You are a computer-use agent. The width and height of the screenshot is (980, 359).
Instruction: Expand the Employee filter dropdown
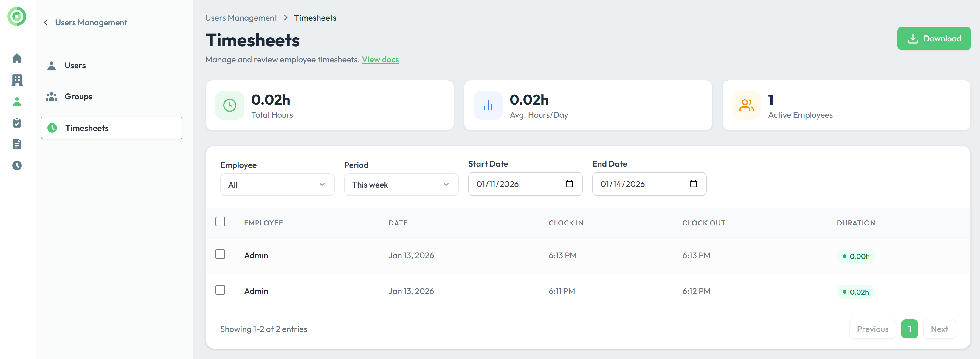pyautogui.click(x=277, y=185)
